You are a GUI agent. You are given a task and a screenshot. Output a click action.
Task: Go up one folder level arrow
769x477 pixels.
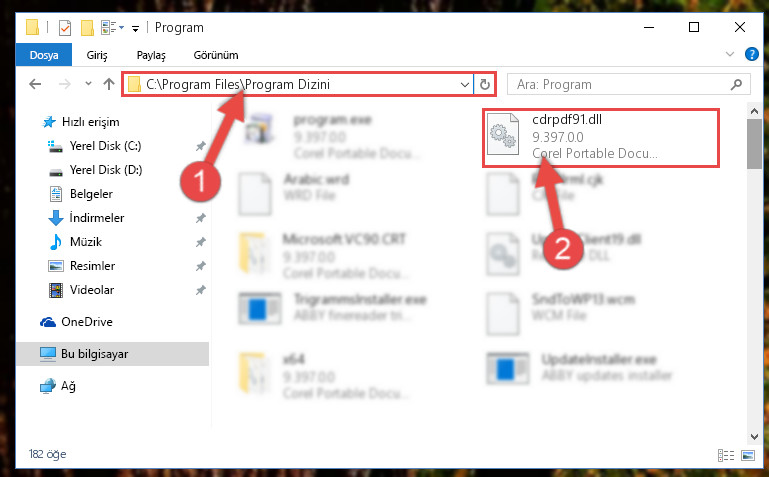pos(109,84)
